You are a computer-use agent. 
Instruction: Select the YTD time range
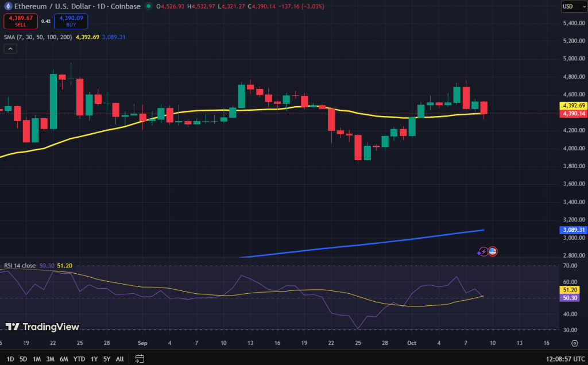[79, 359]
